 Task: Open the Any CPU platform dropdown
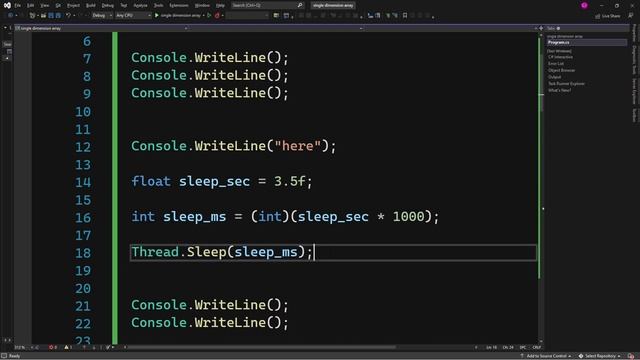click(133, 16)
